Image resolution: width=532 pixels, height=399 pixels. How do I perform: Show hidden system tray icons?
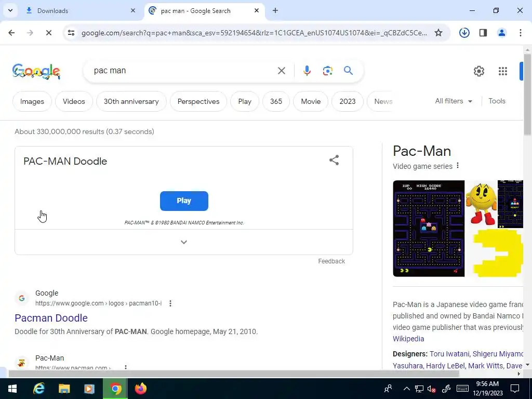[x=406, y=389]
